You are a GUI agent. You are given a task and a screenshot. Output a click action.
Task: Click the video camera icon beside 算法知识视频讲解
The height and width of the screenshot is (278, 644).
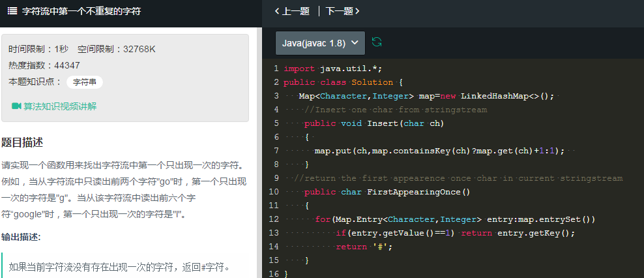point(16,106)
